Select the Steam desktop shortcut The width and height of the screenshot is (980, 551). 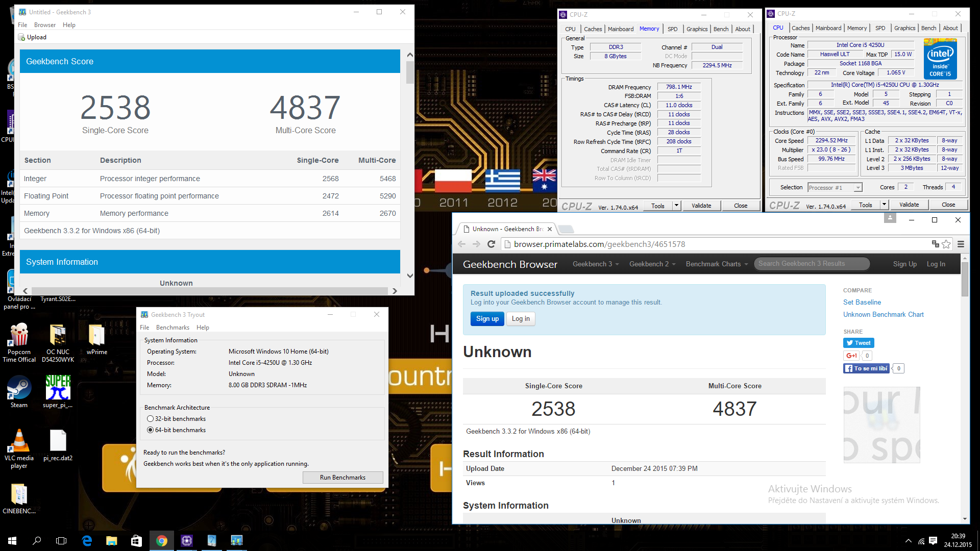coord(19,392)
